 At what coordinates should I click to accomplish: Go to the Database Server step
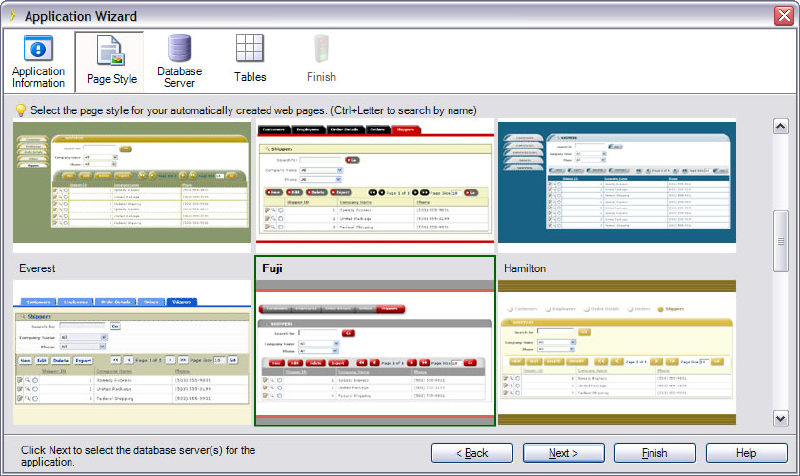(179, 61)
